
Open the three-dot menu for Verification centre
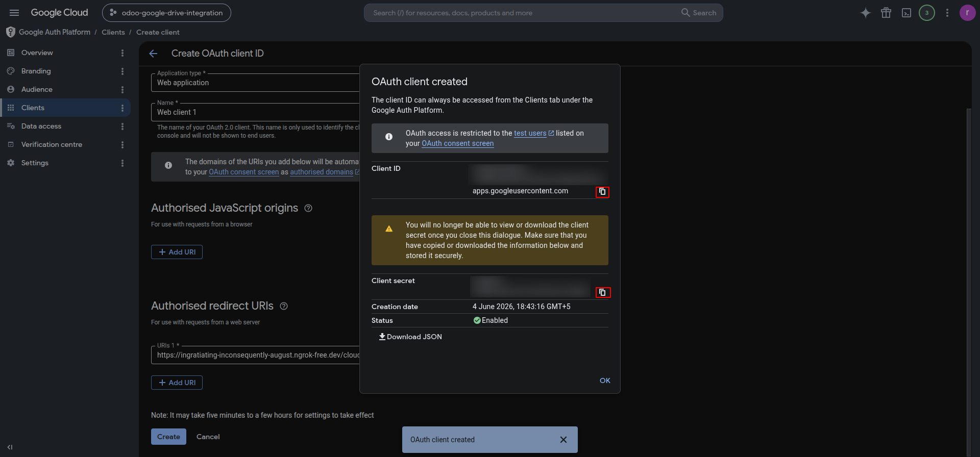(x=122, y=145)
